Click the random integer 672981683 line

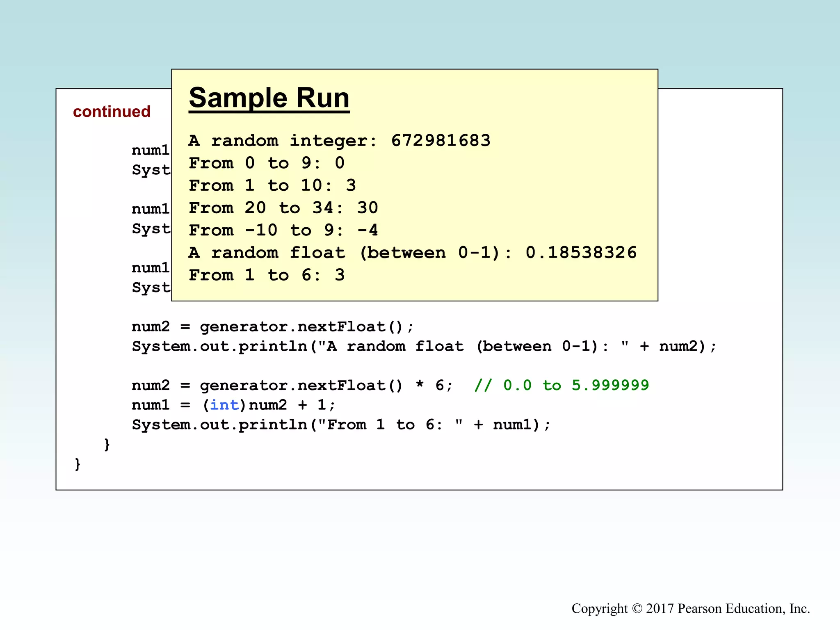pos(339,141)
